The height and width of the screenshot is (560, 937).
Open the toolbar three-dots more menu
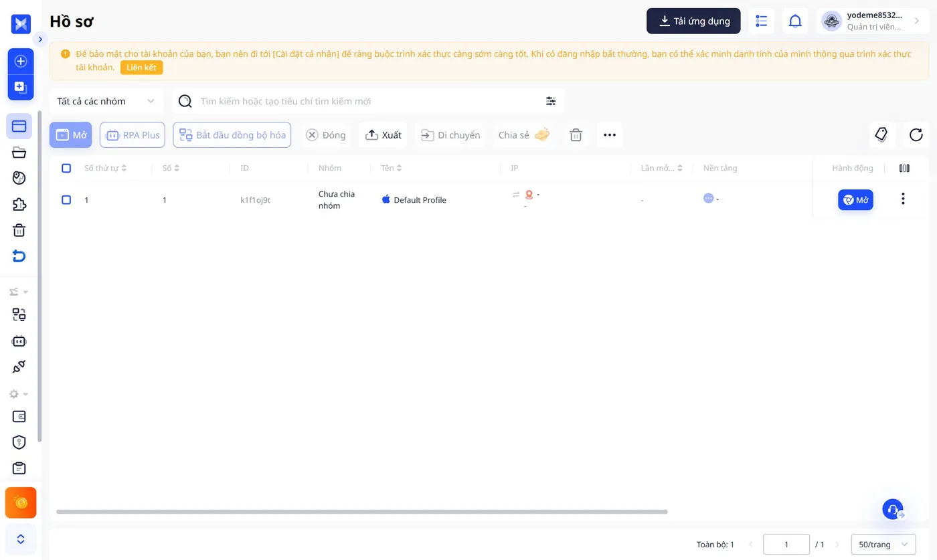point(610,134)
